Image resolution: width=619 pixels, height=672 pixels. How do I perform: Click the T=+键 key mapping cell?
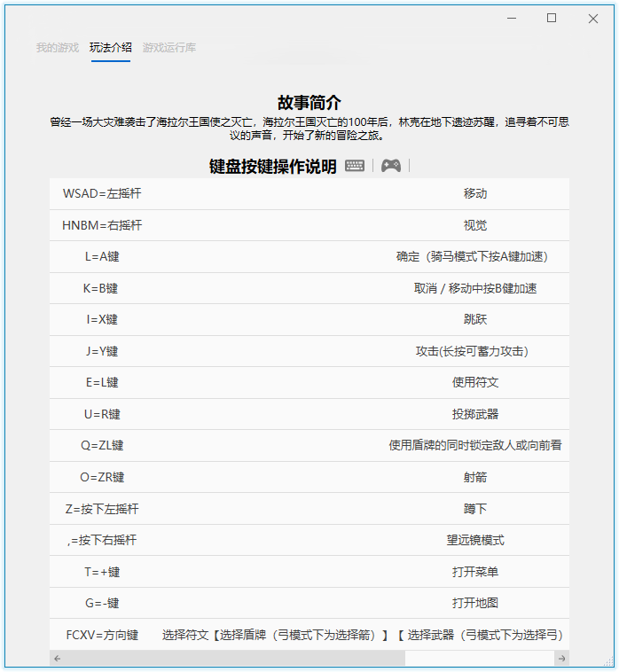(x=102, y=572)
